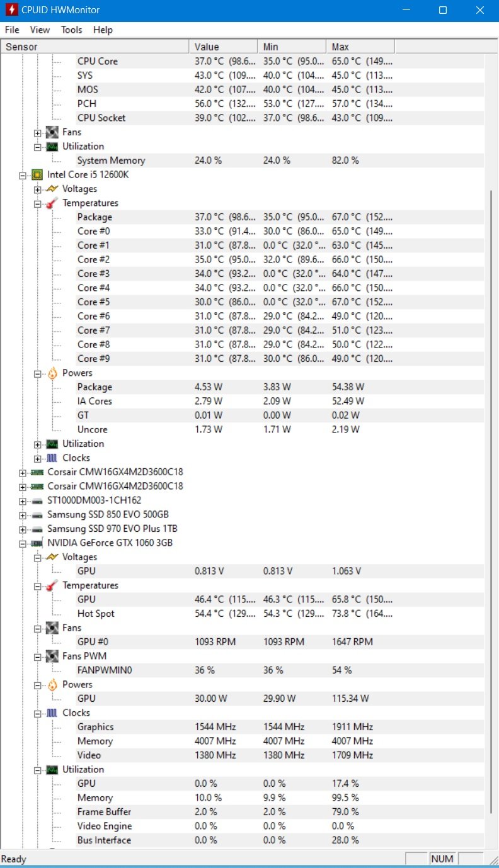The height and width of the screenshot is (868, 499).
Task: Select the FANPWMIN0 row
Action: pyautogui.click(x=279, y=670)
